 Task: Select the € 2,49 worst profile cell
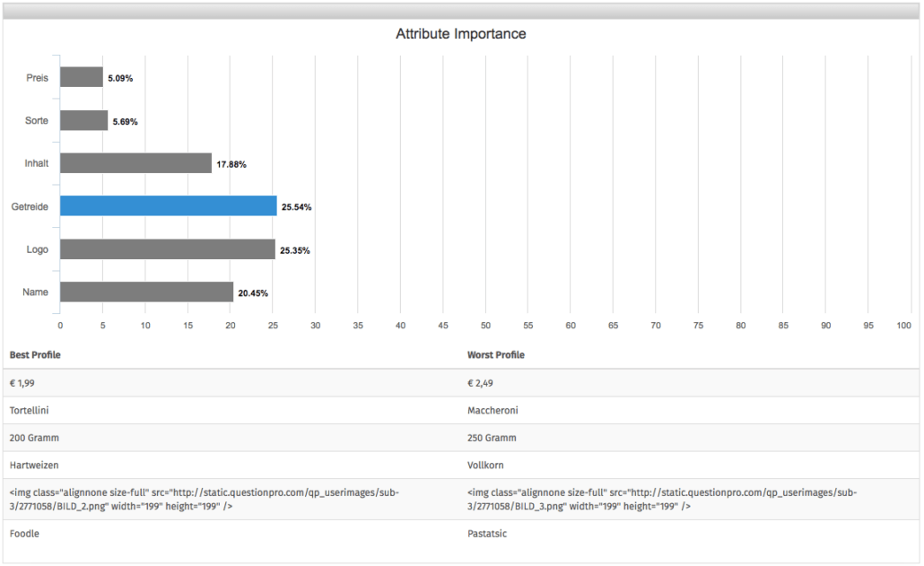point(481,383)
